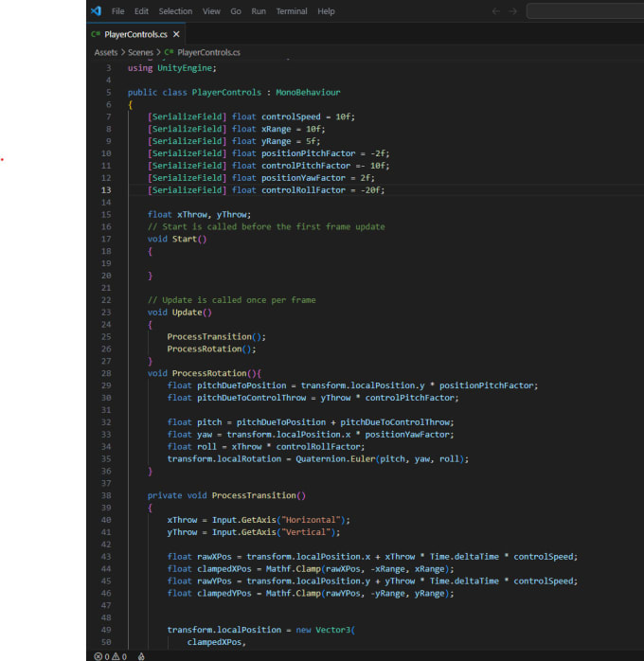Click the command center search box
The image size is (644, 661).
pyautogui.click(x=585, y=11)
